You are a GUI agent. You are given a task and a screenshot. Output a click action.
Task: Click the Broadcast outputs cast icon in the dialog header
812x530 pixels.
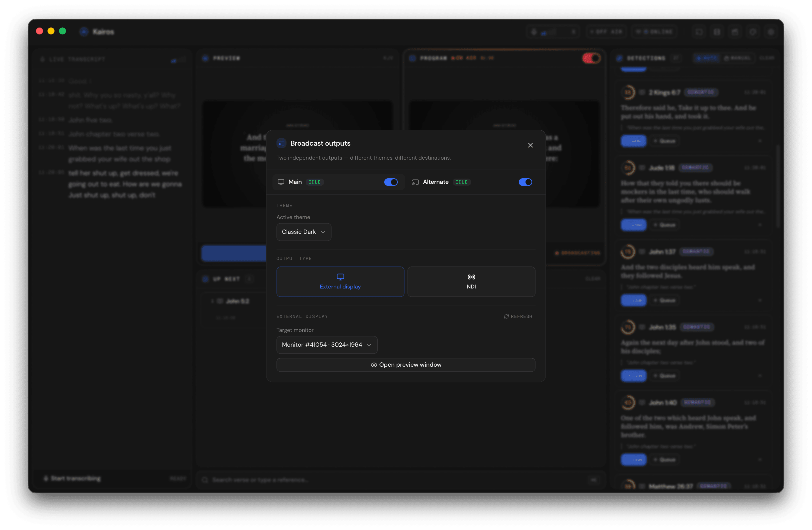281,143
